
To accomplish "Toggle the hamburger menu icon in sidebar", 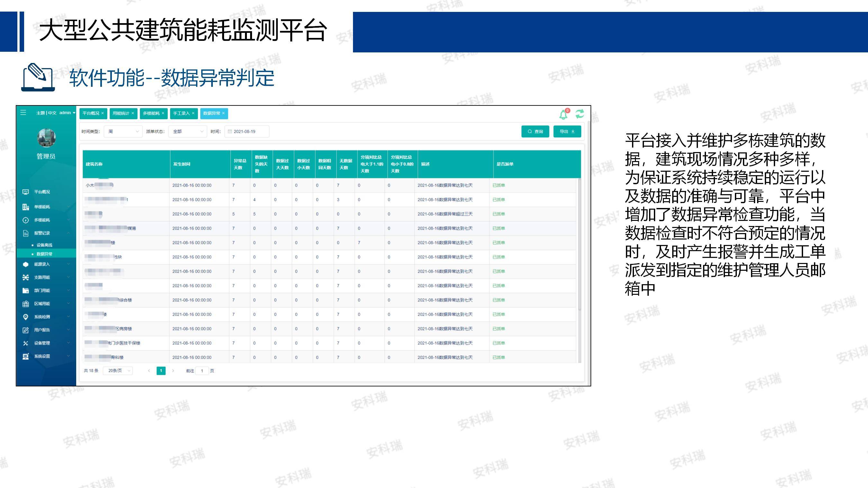I will 23,113.
